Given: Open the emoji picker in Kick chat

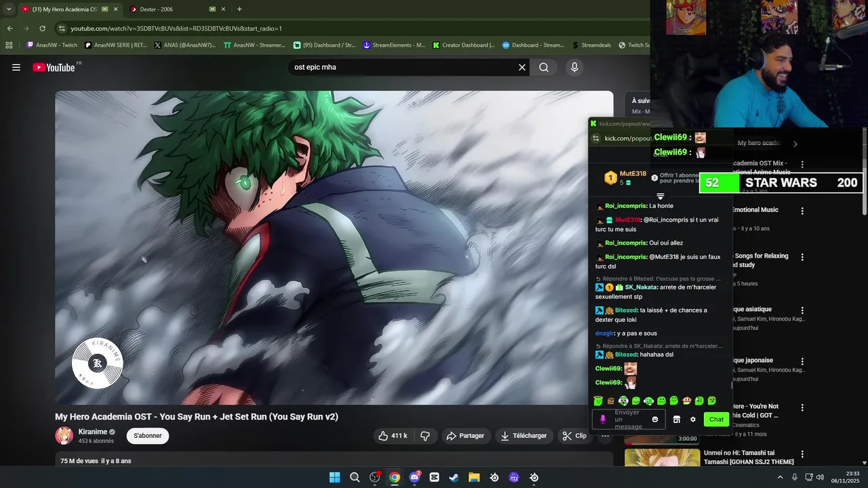Looking at the screenshot, I should pyautogui.click(x=655, y=420).
